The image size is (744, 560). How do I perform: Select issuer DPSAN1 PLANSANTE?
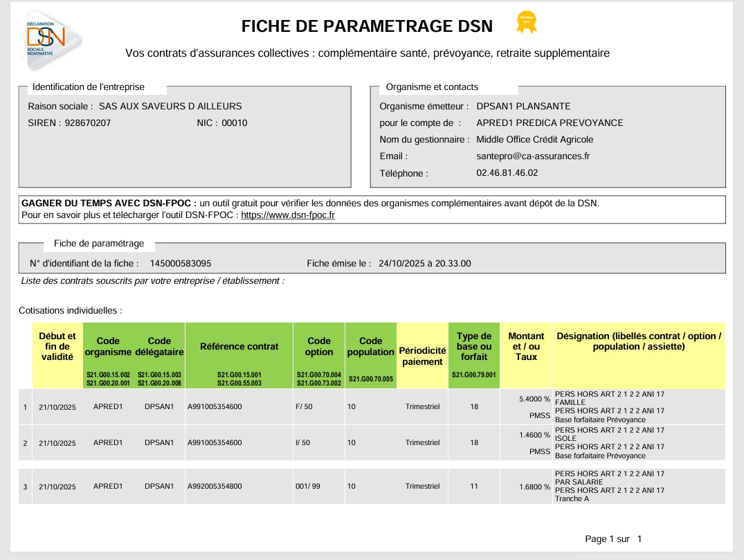(523, 107)
